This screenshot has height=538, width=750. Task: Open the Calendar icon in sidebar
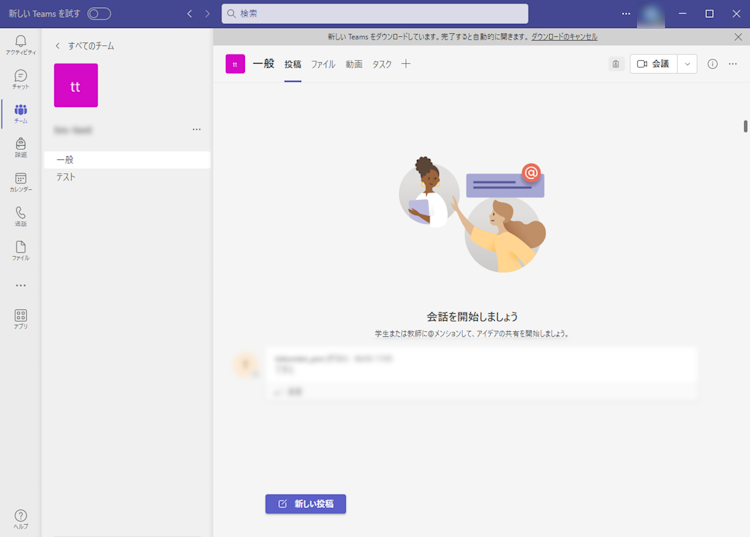click(x=20, y=181)
